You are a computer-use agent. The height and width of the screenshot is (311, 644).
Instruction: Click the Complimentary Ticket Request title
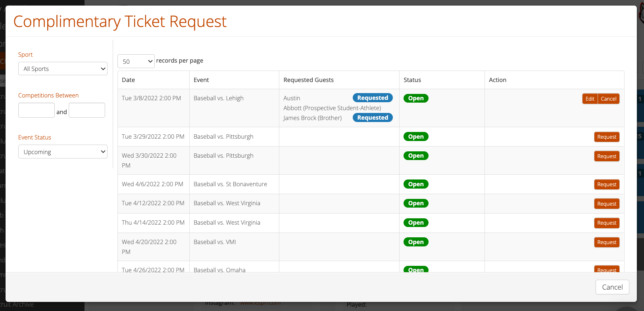[x=120, y=21]
